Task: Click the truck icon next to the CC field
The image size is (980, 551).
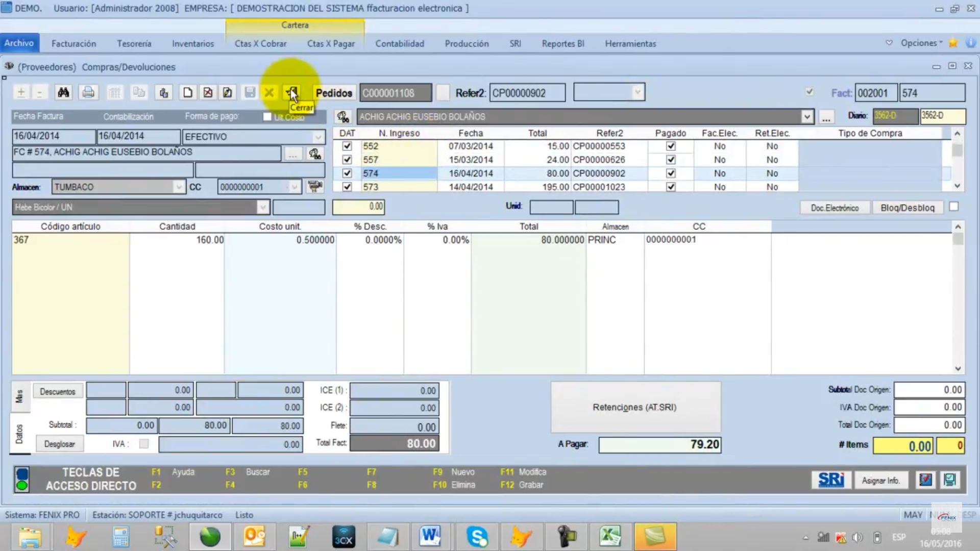Action: tap(315, 187)
